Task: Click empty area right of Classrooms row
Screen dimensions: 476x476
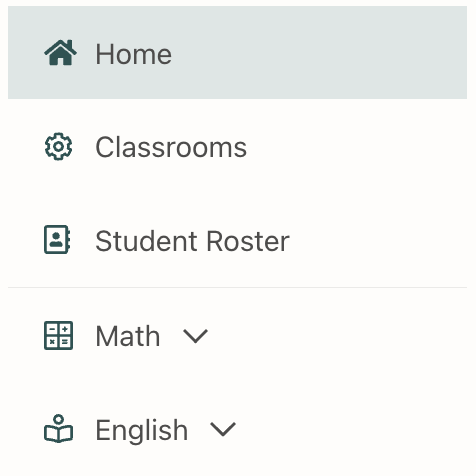Action: (357, 147)
